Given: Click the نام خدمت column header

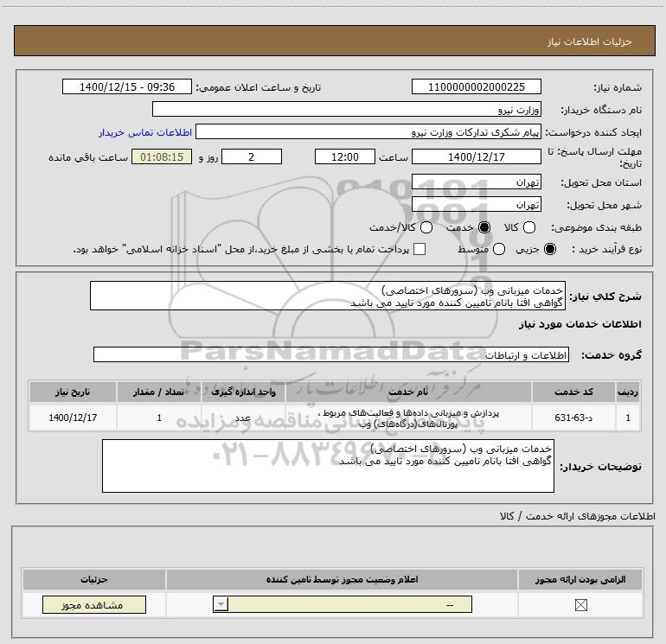Looking at the screenshot, I should [x=408, y=392].
